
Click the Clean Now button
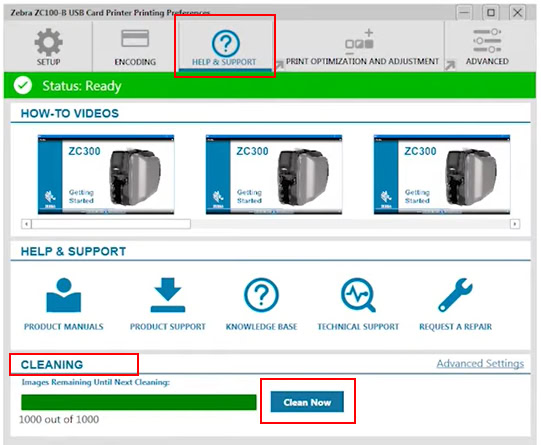[x=307, y=402]
